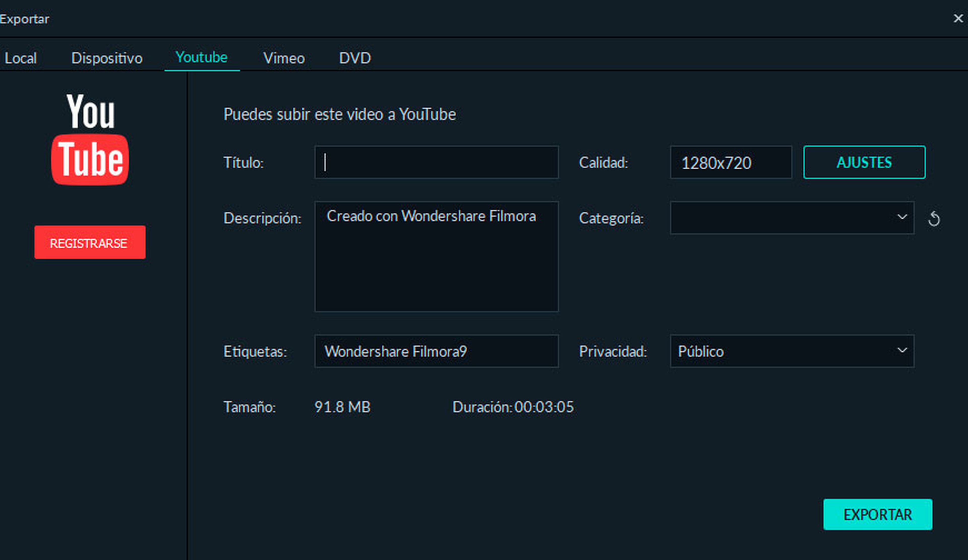Click the text Puedes subir este video a YouTube

340,114
